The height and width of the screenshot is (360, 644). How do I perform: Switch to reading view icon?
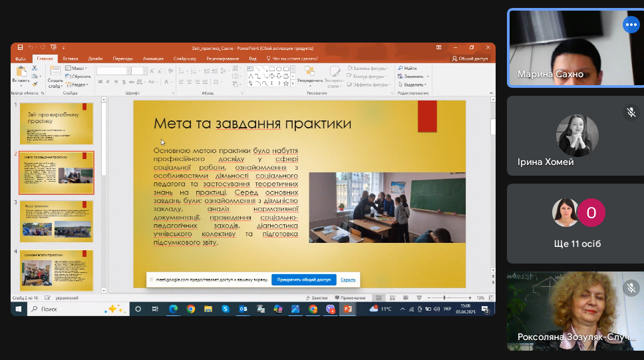406,298
